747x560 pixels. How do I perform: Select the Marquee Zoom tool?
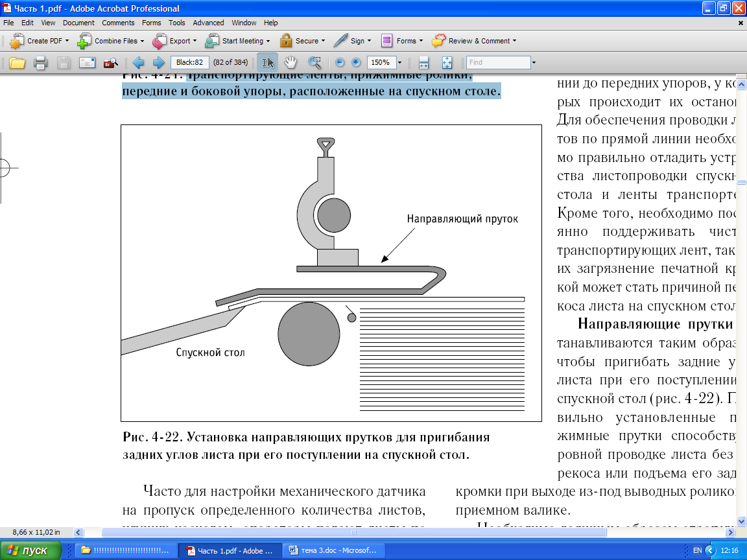click(314, 62)
